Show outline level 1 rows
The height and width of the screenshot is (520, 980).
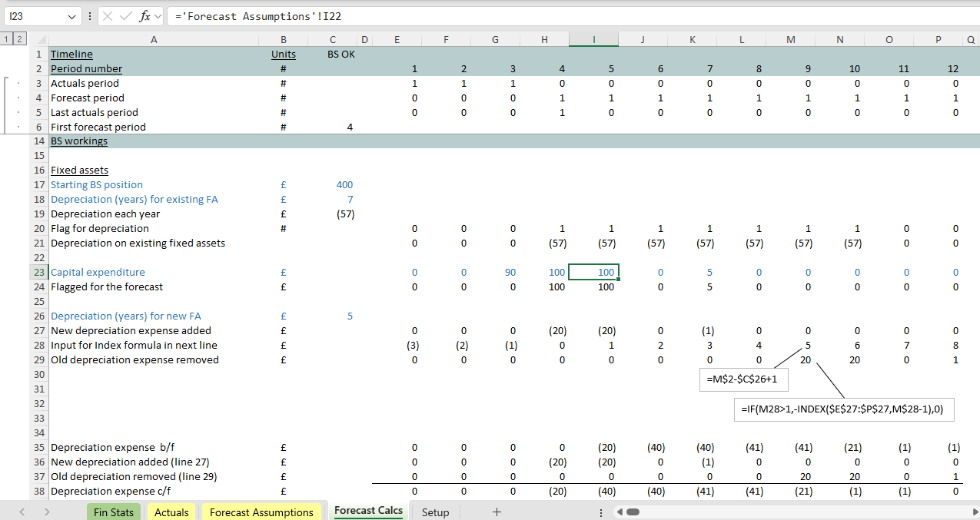click(7, 39)
